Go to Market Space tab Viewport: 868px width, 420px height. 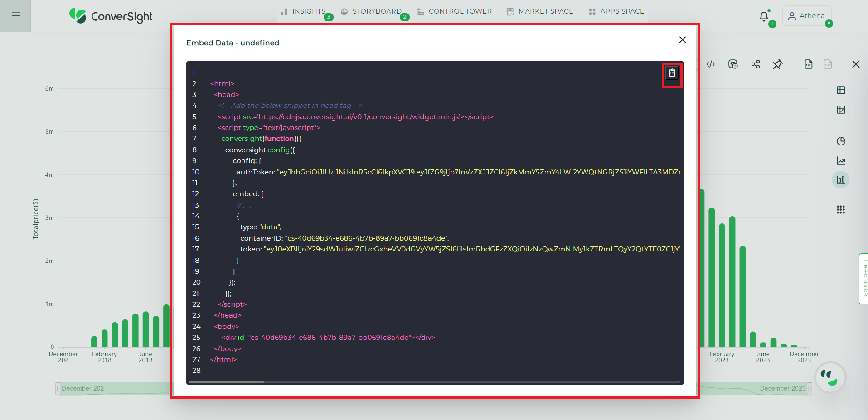pyautogui.click(x=540, y=11)
